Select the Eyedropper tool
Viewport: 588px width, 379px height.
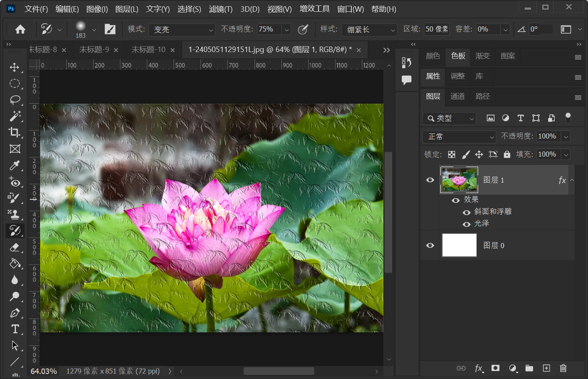click(15, 165)
